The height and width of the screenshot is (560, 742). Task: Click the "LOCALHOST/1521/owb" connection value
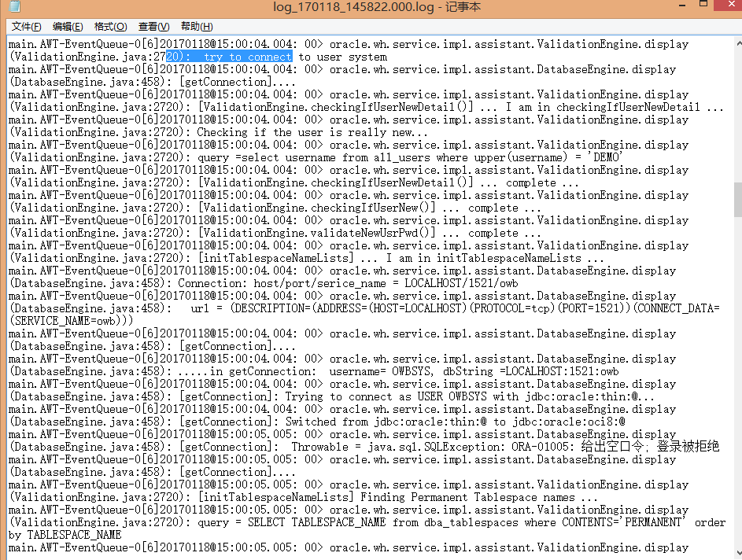click(461, 283)
